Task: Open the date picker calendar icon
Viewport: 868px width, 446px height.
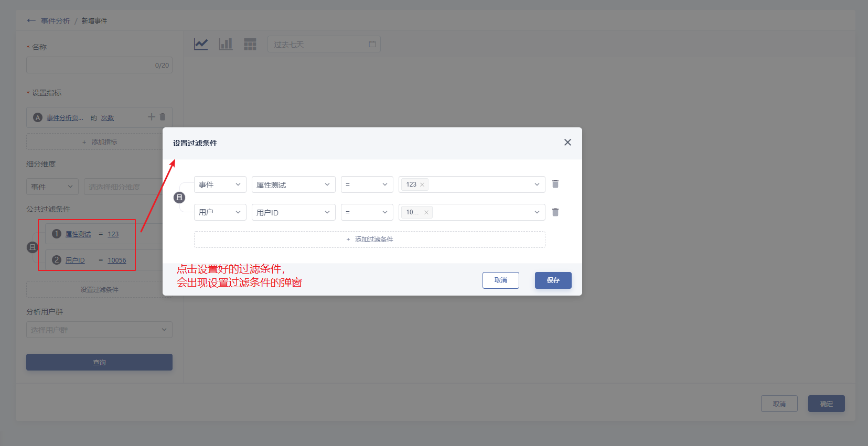Action: (x=372, y=44)
